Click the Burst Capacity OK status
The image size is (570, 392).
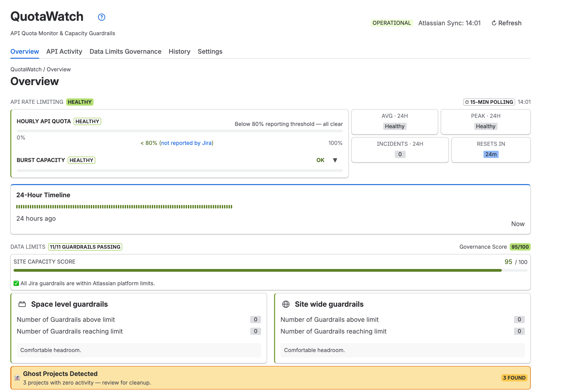tap(320, 160)
